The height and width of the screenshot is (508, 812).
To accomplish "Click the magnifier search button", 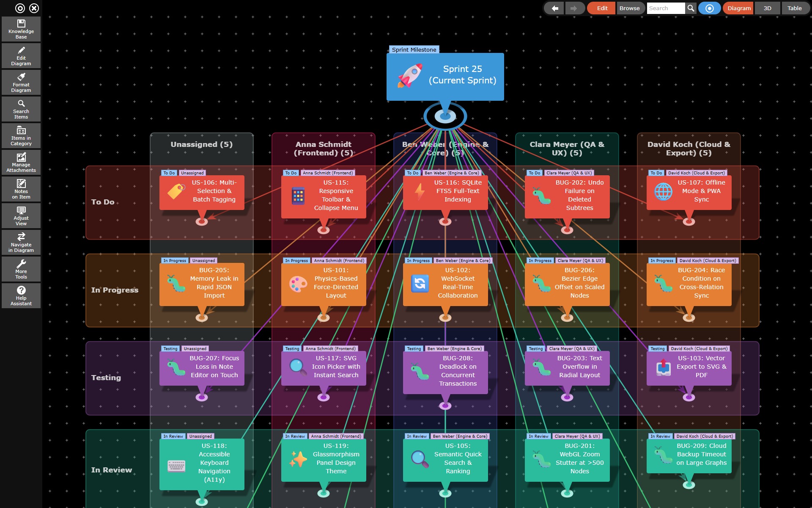I will [x=691, y=8].
